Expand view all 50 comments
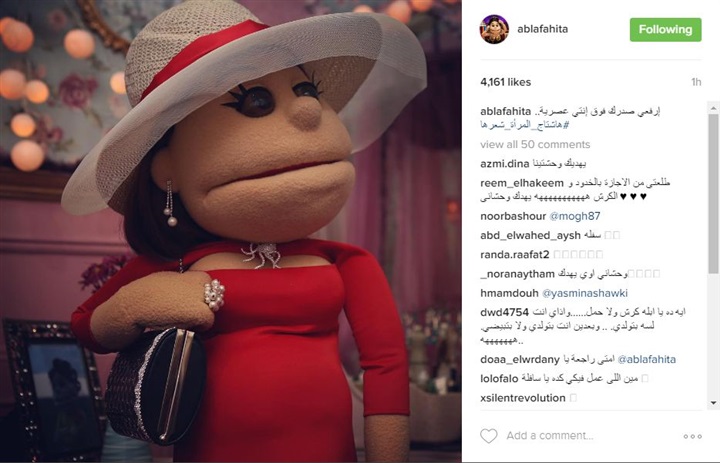720x463 pixels. 535,144
